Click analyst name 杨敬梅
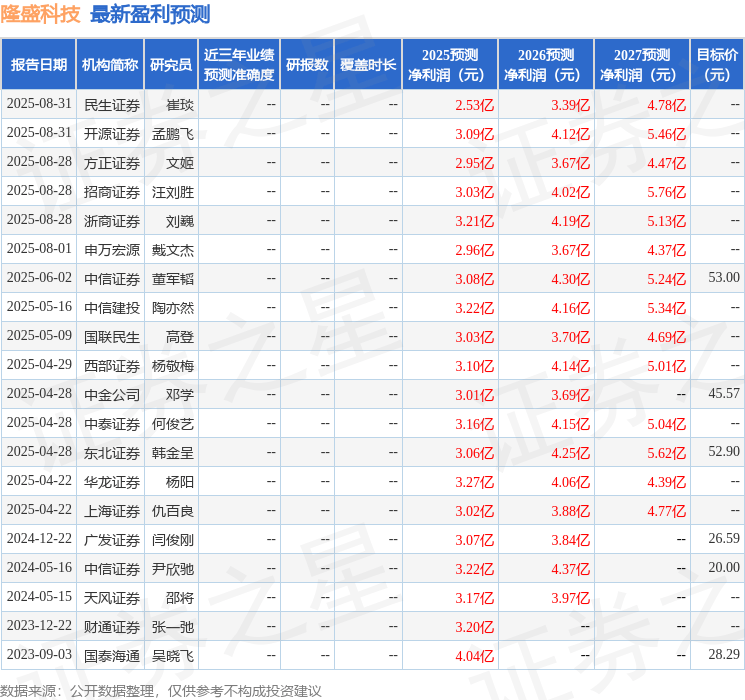 click(x=173, y=366)
